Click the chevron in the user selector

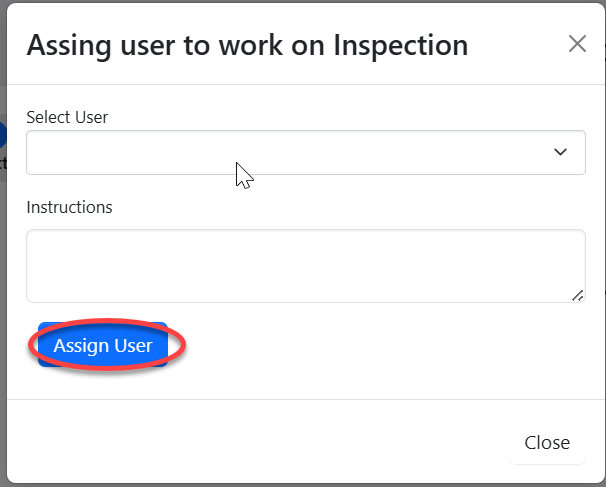click(561, 152)
